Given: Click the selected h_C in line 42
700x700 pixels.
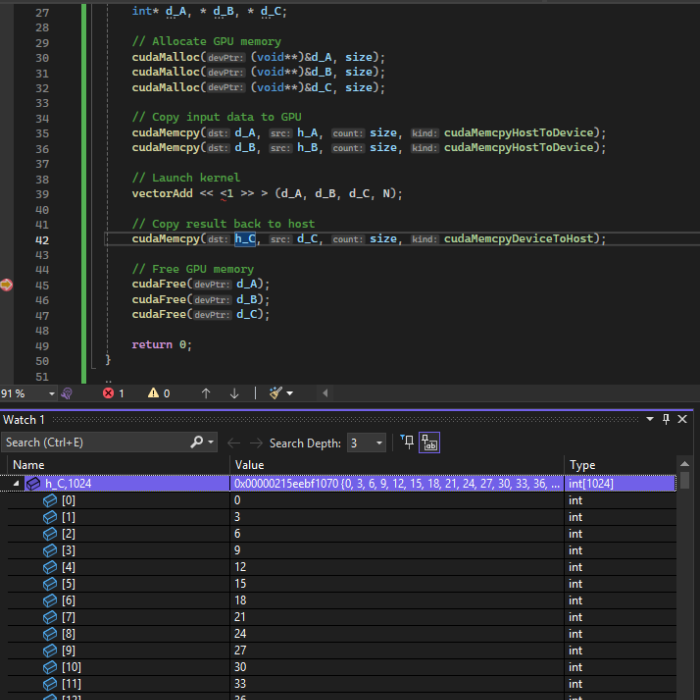Looking at the screenshot, I should (x=245, y=239).
